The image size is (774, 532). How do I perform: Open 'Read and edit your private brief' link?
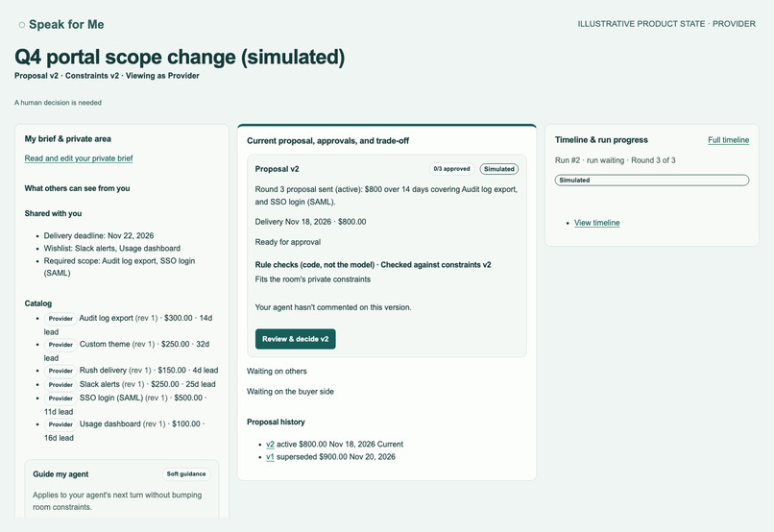point(79,158)
